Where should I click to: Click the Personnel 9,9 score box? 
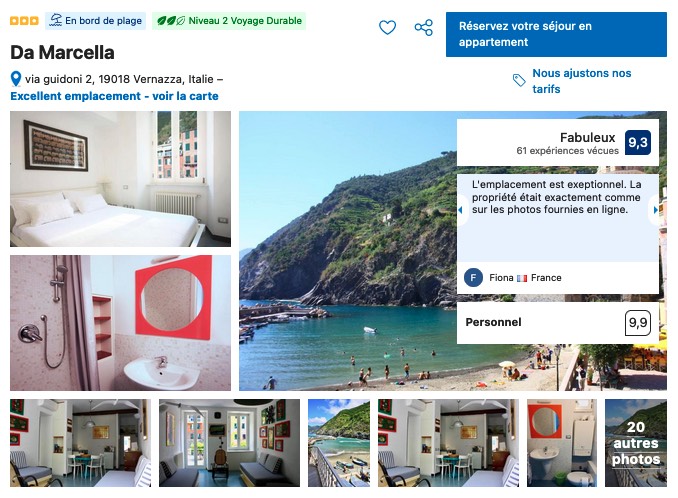pos(558,322)
